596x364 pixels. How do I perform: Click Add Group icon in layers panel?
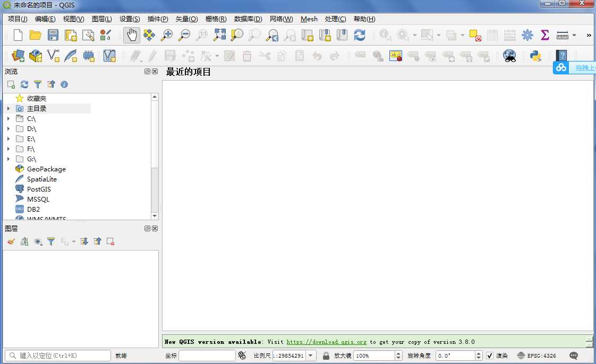[x=24, y=241]
